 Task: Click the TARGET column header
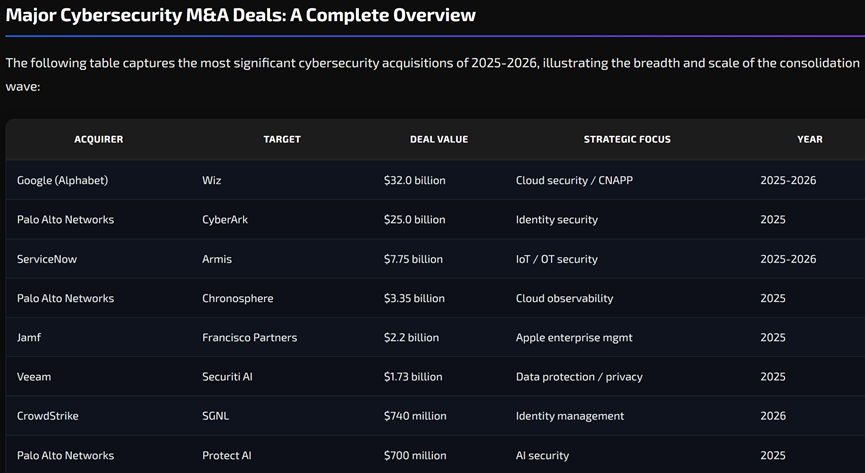tap(282, 140)
